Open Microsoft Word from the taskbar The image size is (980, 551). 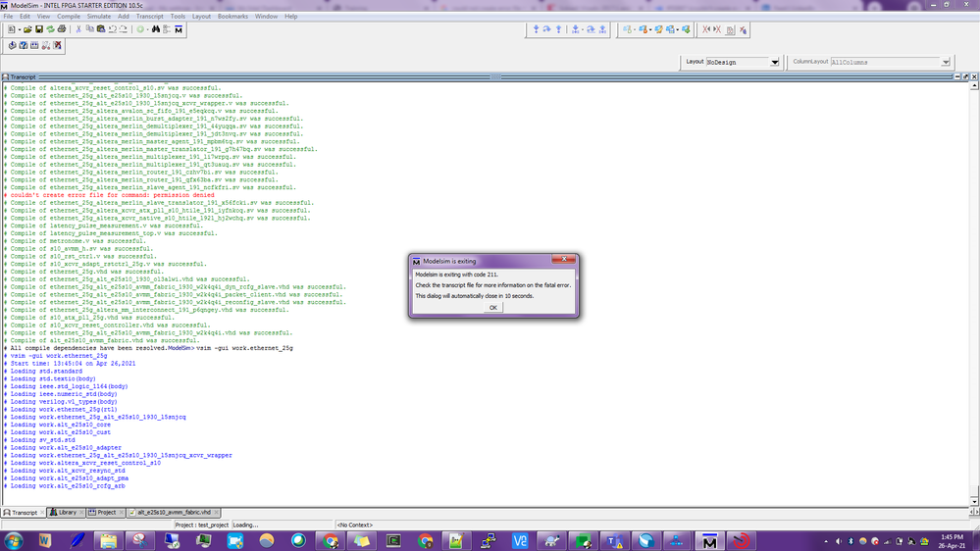point(45,541)
